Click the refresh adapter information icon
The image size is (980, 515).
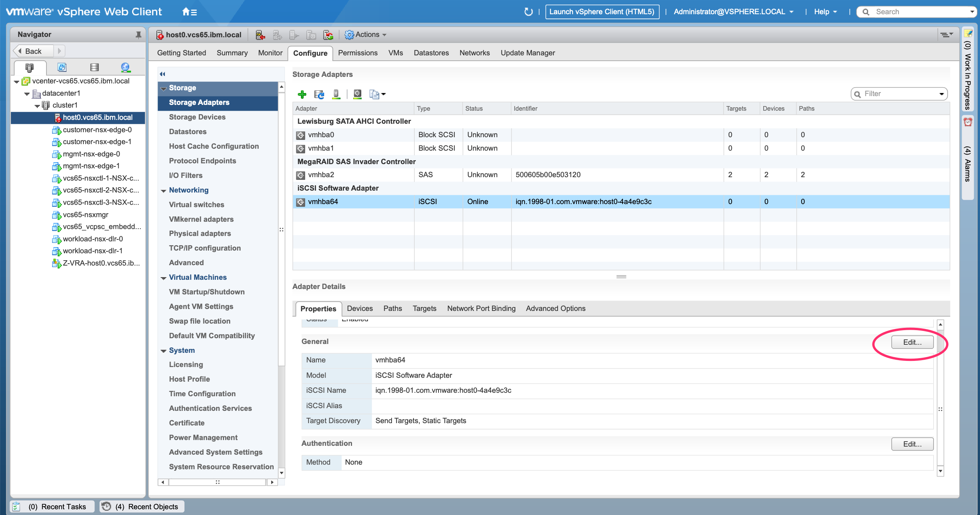tap(319, 94)
